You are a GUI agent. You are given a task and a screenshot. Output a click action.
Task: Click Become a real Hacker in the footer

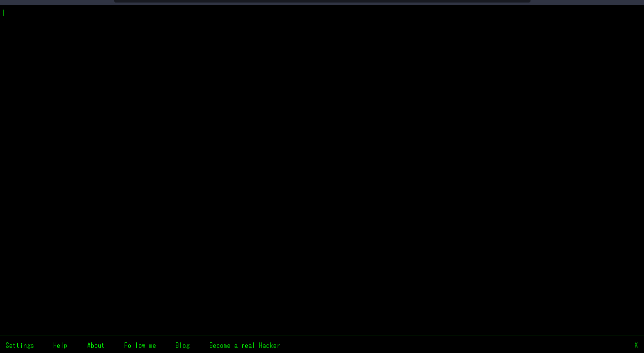245,345
